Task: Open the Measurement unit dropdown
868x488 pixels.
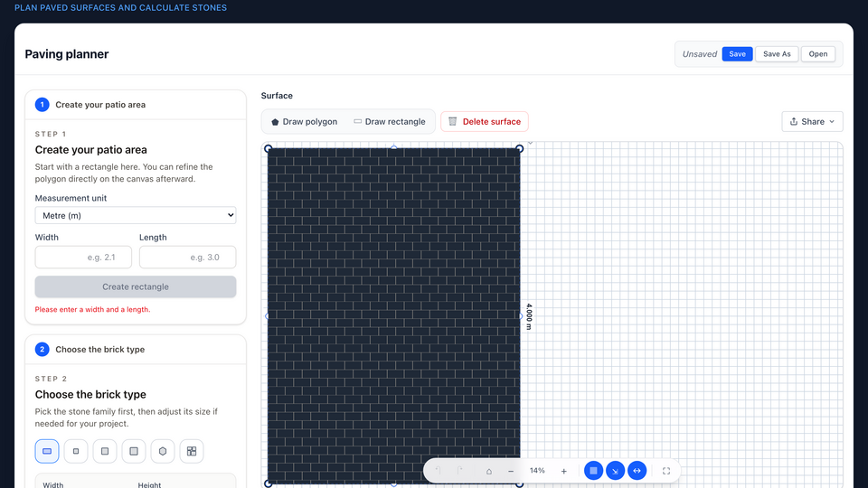Action: 136,215
